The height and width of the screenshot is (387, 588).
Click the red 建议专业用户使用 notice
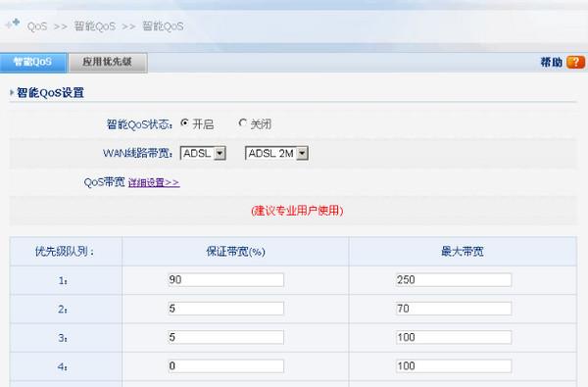297,211
